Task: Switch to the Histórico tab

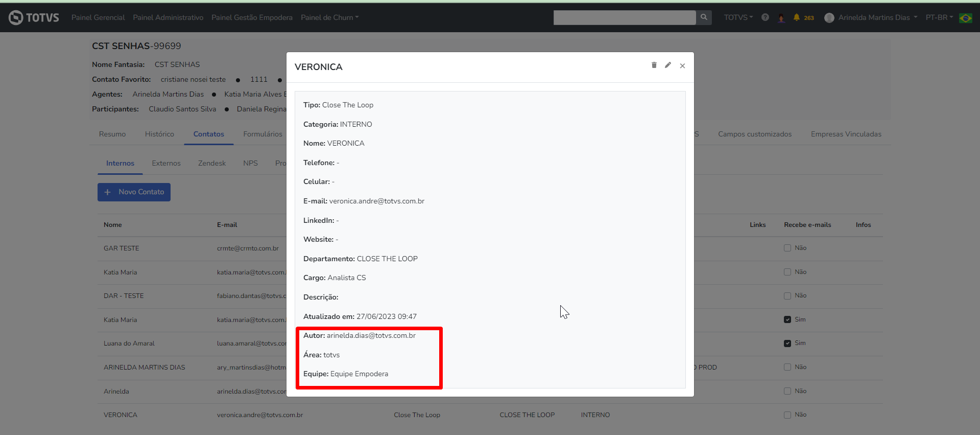Action: coord(159,134)
